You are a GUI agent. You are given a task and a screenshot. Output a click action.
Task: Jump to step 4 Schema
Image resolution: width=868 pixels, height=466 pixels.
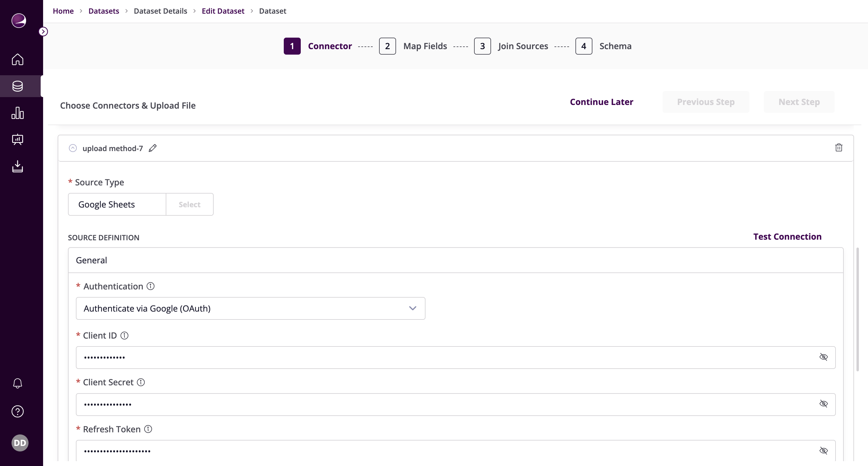[584, 46]
